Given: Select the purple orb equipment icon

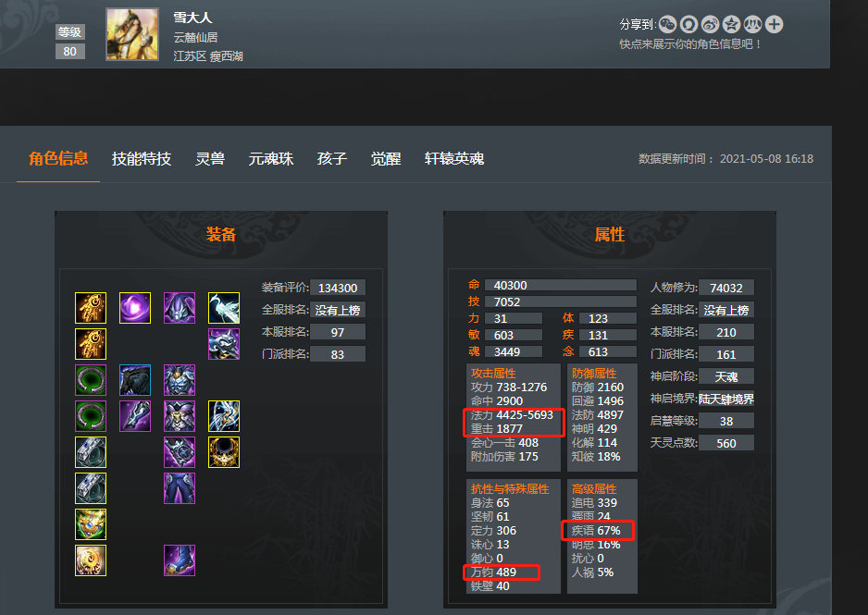Looking at the screenshot, I should point(135,307).
